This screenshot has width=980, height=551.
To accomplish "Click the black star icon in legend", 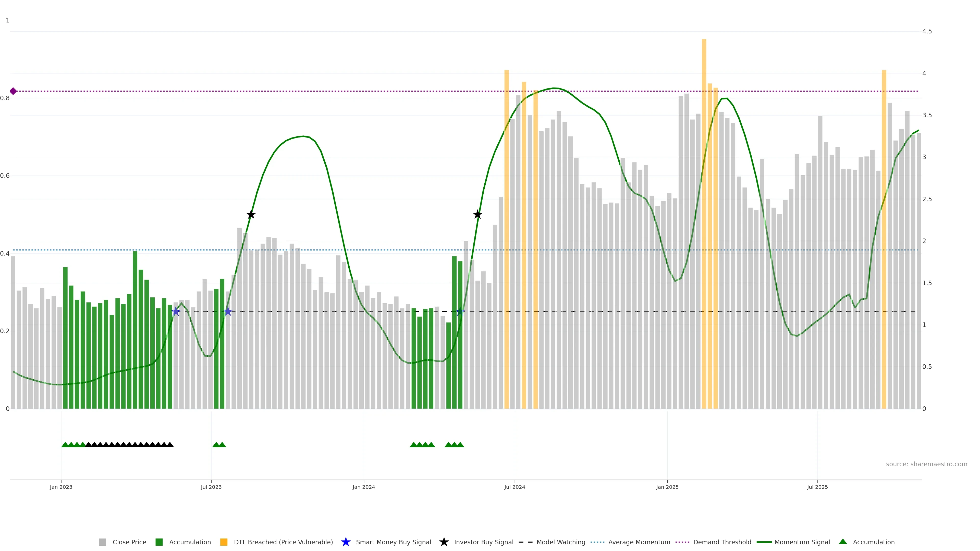I will point(444,542).
